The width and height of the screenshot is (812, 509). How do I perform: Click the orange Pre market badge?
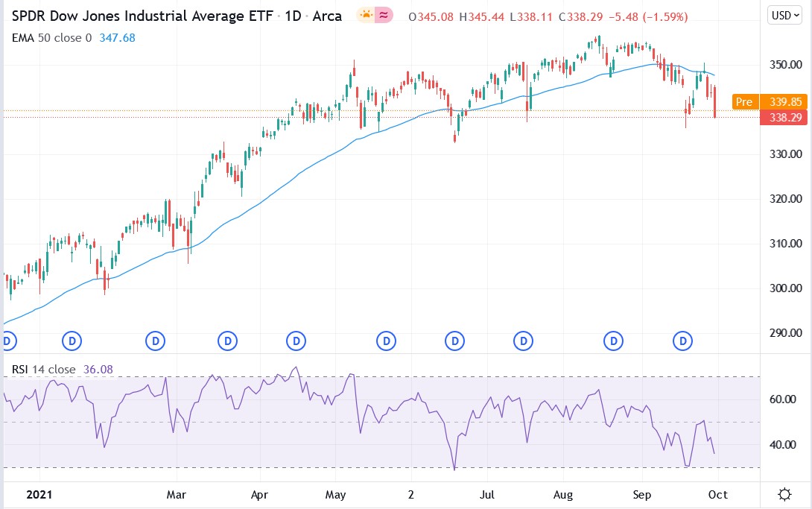pyautogui.click(x=744, y=101)
